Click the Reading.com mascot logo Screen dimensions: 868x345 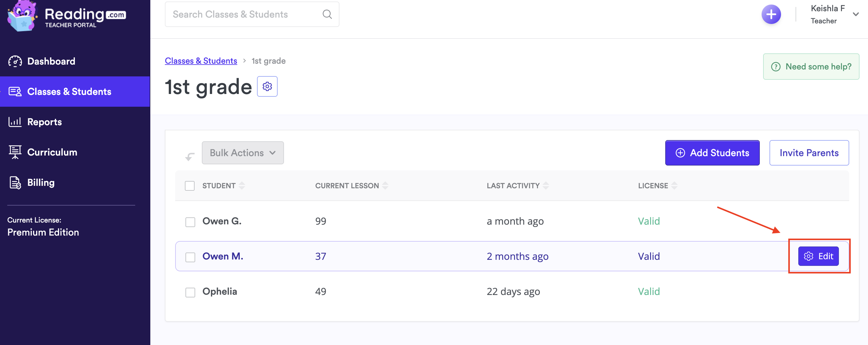(x=22, y=16)
